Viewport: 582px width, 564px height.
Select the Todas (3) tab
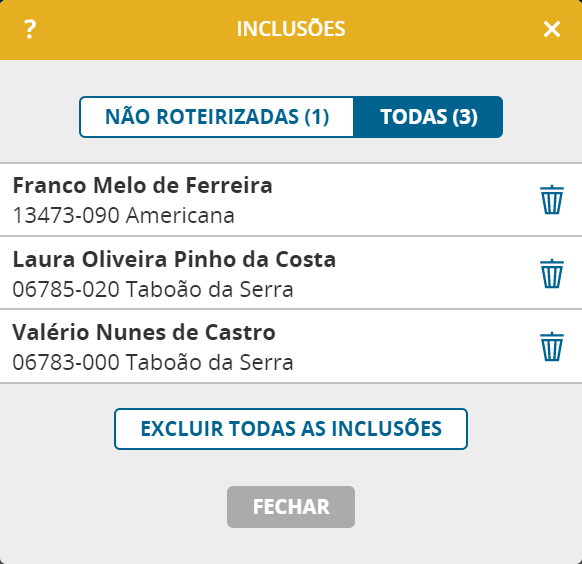click(428, 117)
